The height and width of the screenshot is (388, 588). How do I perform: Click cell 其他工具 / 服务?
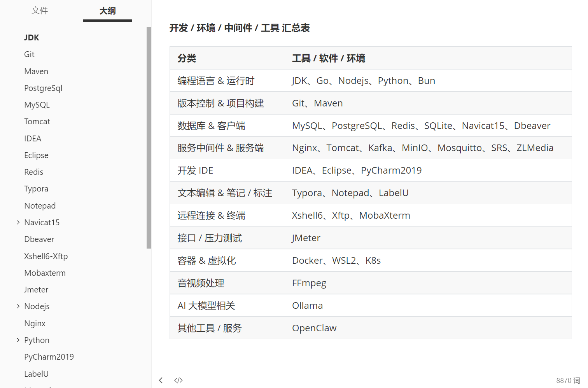pos(227,328)
